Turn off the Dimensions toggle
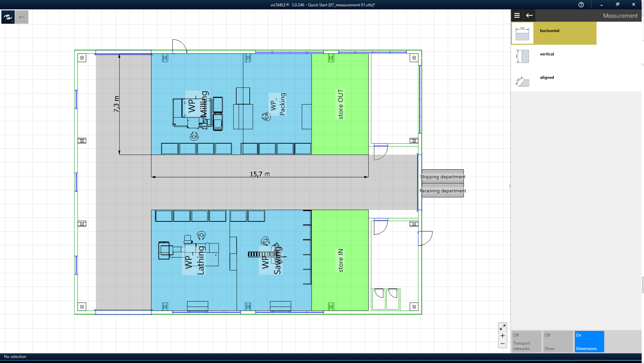Image resolution: width=644 pixels, height=363 pixels. pos(589,342)
